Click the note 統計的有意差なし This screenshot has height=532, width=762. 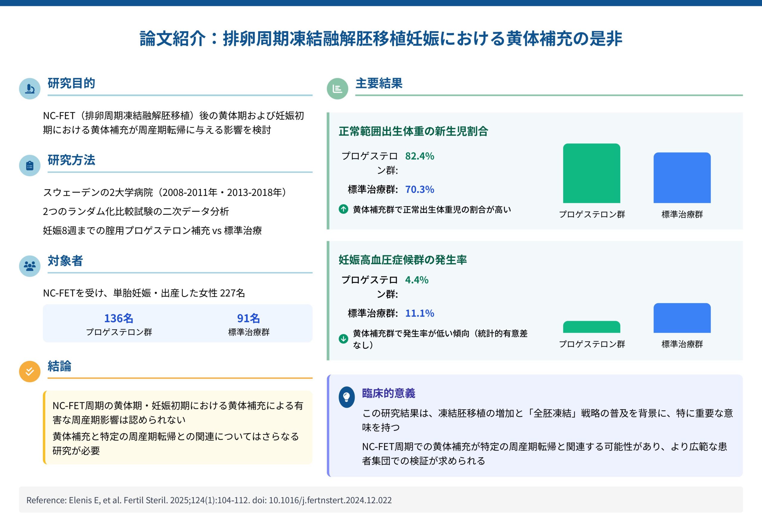click(x=440, y=339)
